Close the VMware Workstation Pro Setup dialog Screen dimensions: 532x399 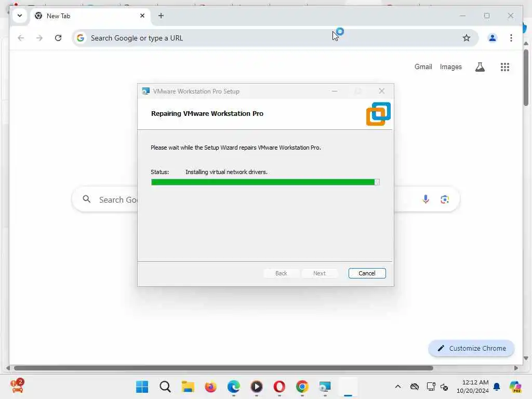(382, 91)
